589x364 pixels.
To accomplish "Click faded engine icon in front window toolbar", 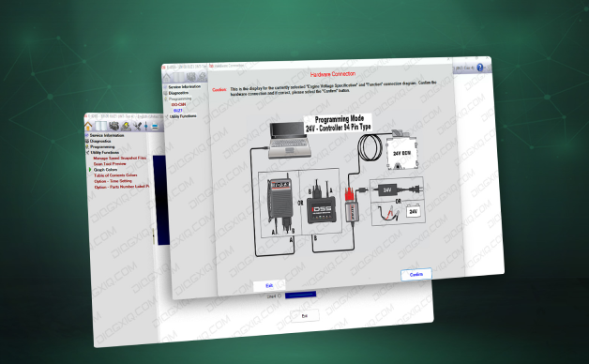I will 191,77.
